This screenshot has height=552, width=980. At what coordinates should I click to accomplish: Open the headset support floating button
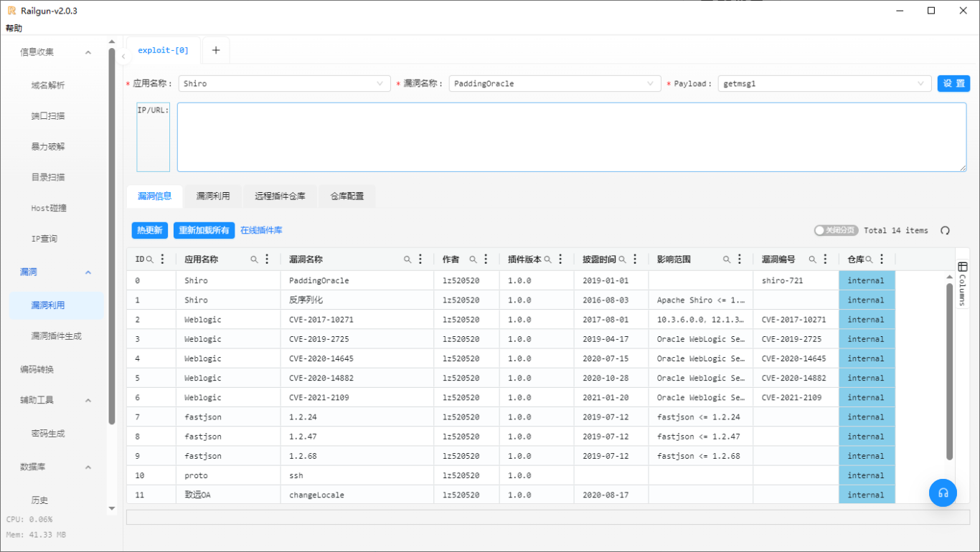click(943, 492)
